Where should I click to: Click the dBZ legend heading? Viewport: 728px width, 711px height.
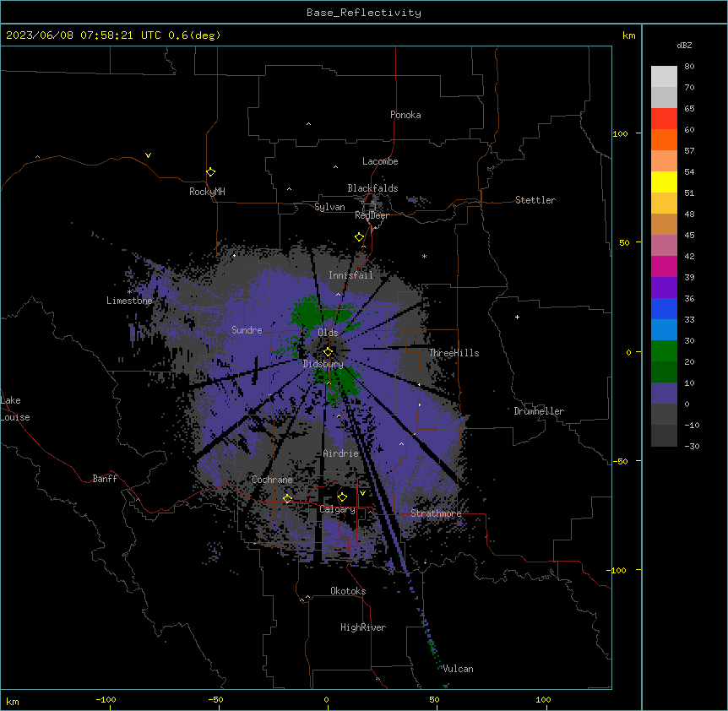[x=684, y=45]
